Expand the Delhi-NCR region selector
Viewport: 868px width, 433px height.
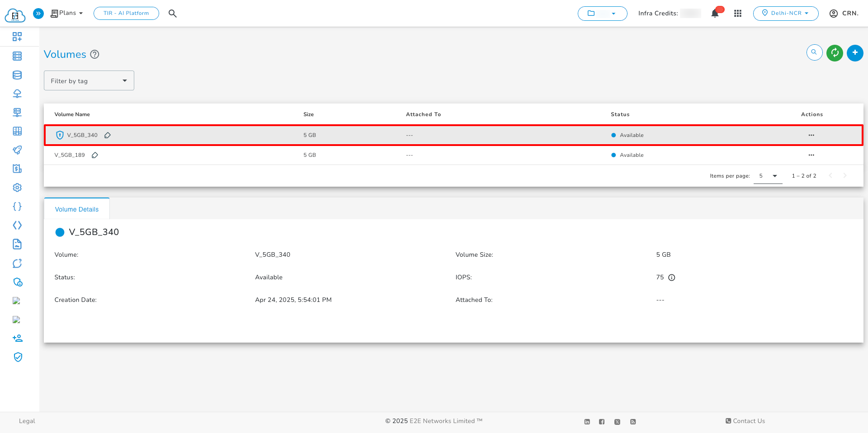tap(786, 14)
